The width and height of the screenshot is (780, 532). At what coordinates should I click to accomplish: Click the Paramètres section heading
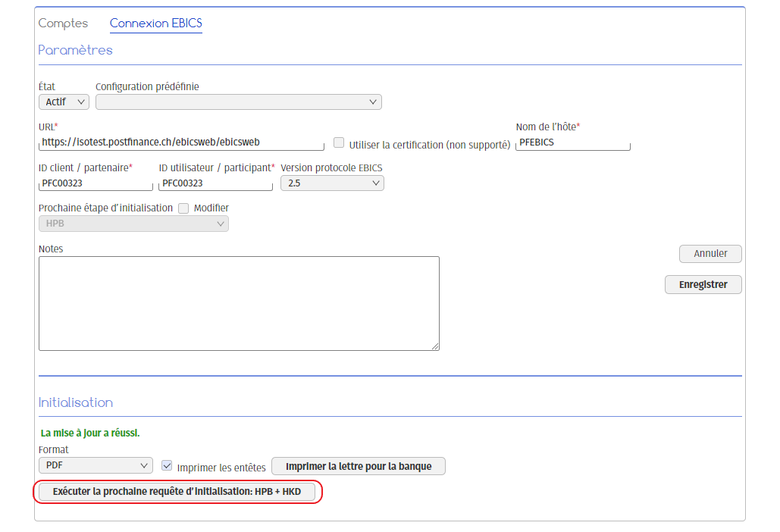click(x=76, y=50)
